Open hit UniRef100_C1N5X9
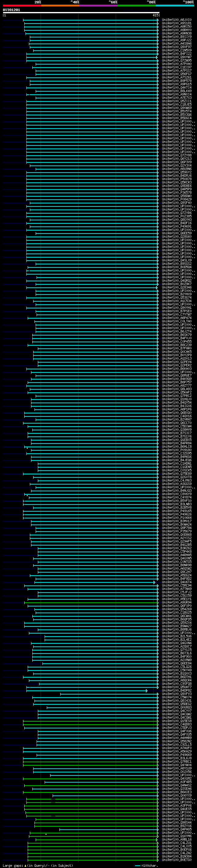197x868 pixels. [x=177, y=50]
